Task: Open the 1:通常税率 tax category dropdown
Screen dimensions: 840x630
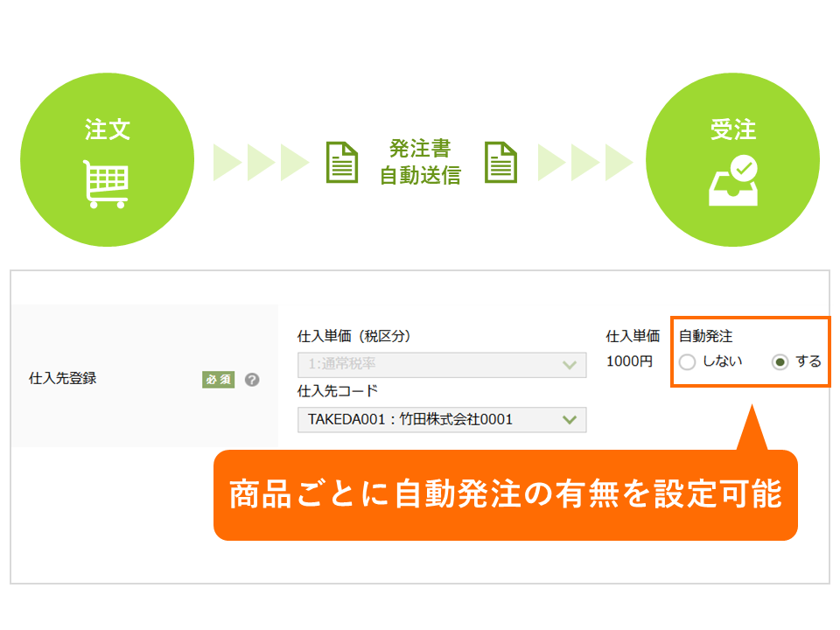Action: coord(442,365)
